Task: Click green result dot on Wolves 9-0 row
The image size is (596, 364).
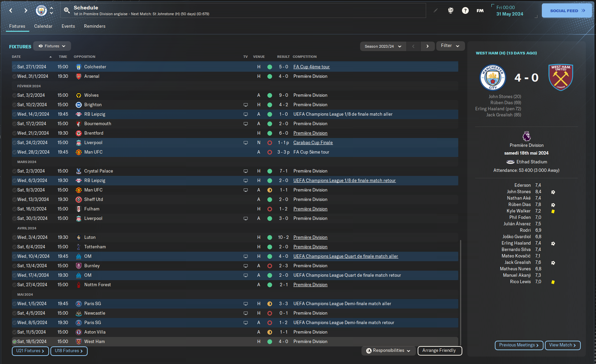Action: 270,95
